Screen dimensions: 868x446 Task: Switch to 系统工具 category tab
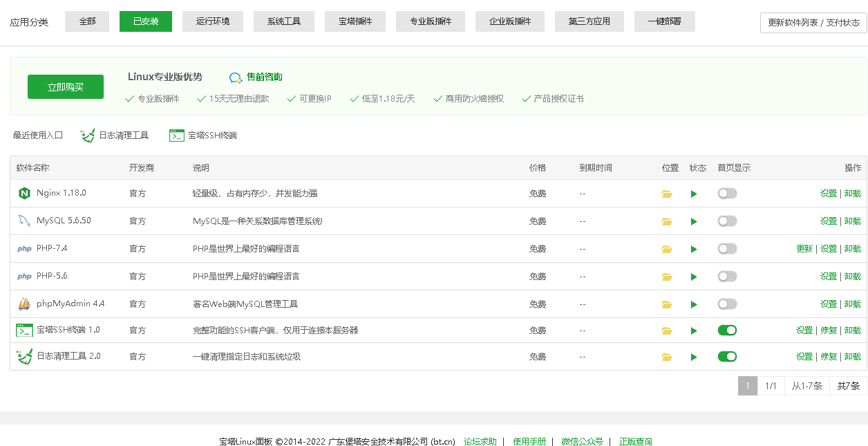tap(283, 21)
